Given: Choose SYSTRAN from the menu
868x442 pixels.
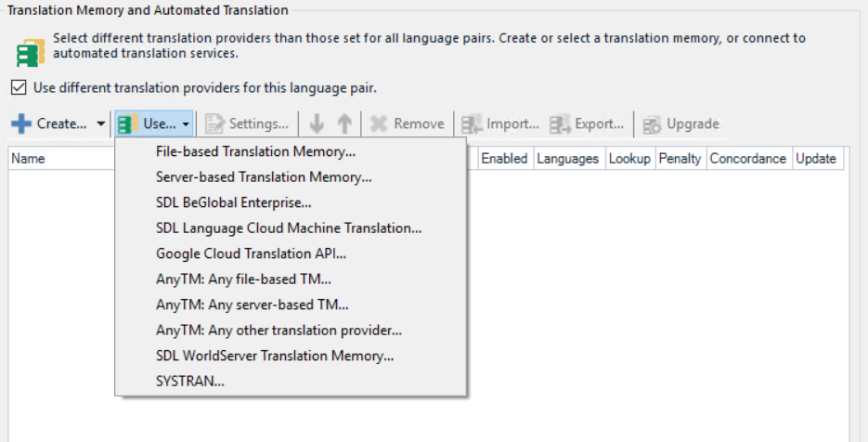Looking at the screenshot, I should tap(291, 381).
